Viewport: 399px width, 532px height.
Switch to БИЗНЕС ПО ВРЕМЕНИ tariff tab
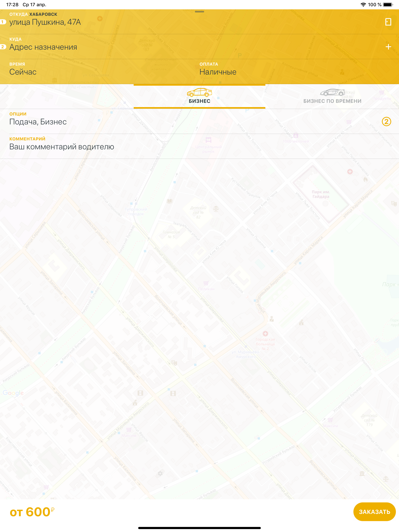332,96
